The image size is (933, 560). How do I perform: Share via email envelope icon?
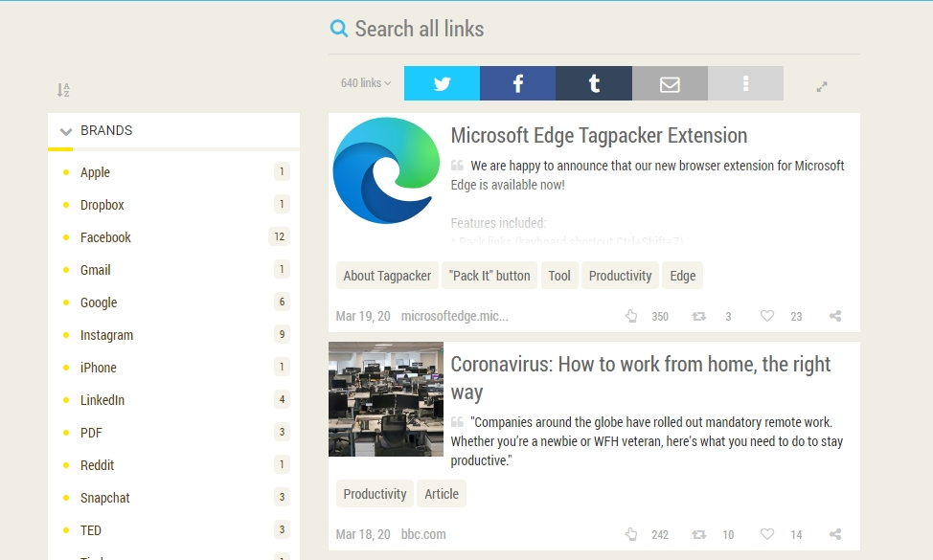click(670, 83)
